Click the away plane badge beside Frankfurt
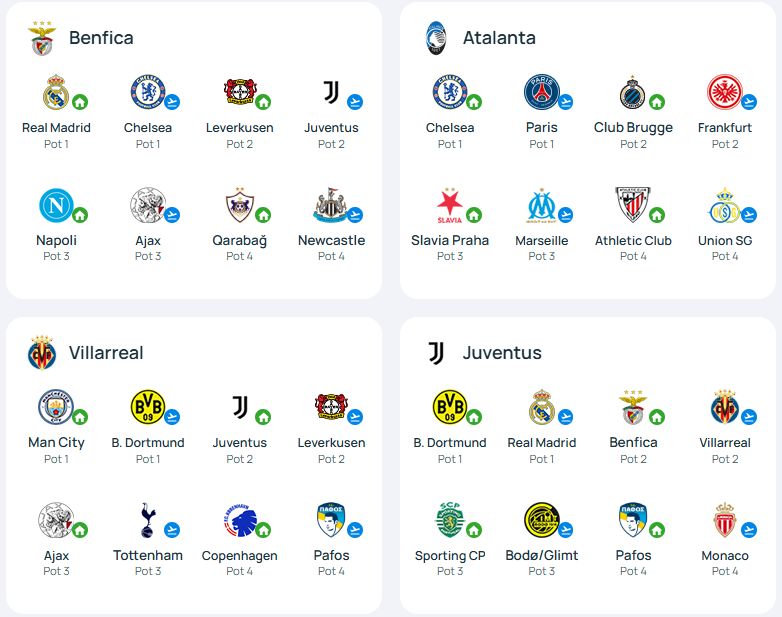 tap(749, 102)
